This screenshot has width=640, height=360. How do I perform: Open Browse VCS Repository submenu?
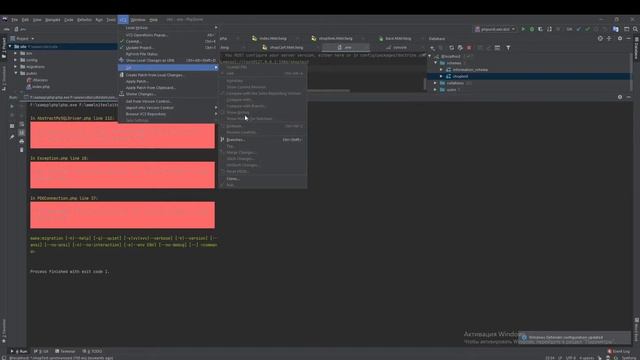coord(168,114)
